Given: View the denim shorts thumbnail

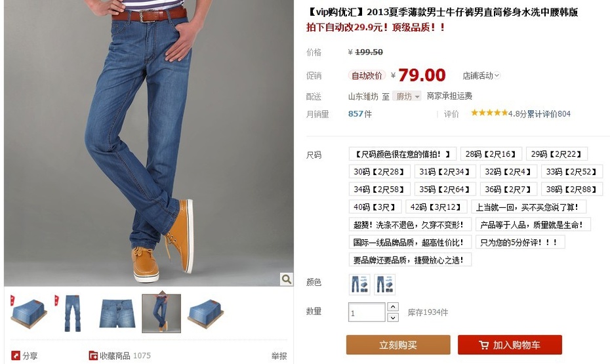Looking at the screenshot, I should (x=117, y=313).
